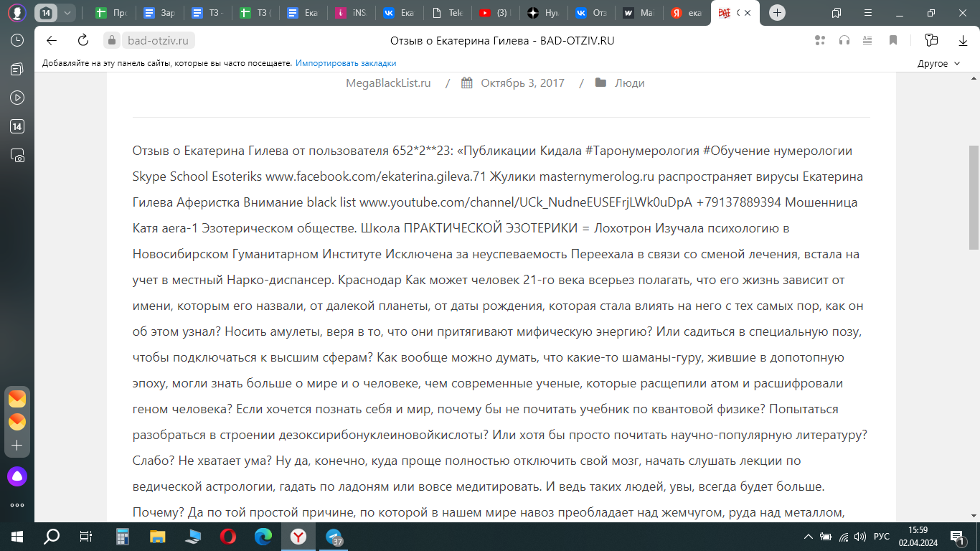Open the sidebar video play icon

tap(17, 98)
